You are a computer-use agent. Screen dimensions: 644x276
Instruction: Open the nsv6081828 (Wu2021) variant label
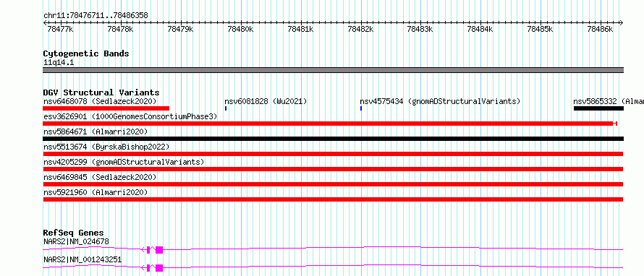point(266,101)
